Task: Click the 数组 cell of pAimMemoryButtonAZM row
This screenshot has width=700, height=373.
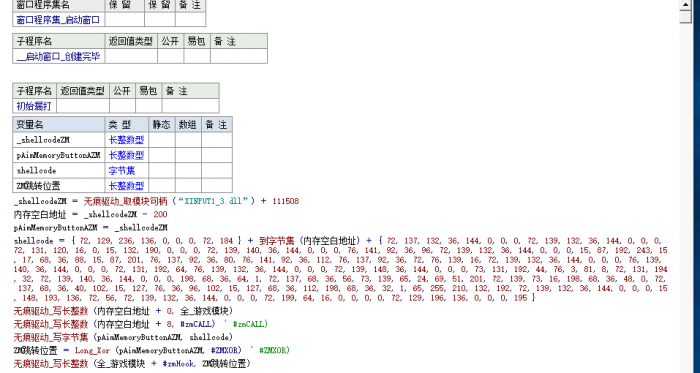Action: point(188,155)
